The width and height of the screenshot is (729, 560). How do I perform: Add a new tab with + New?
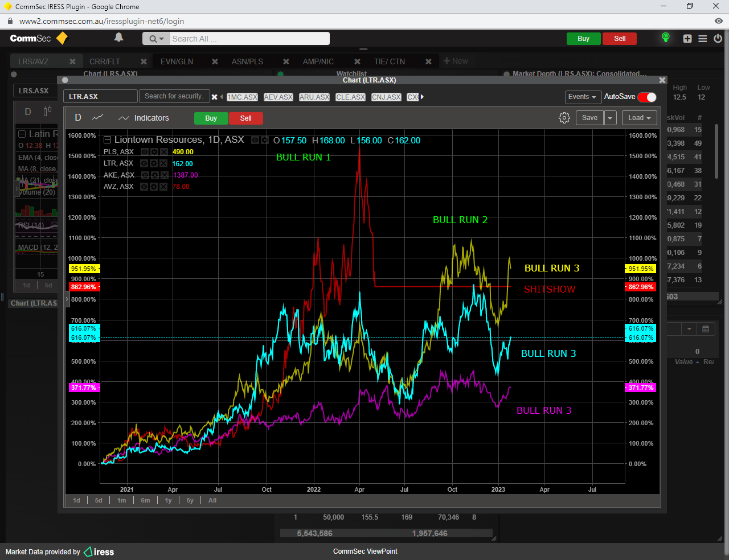click(456, 61)
